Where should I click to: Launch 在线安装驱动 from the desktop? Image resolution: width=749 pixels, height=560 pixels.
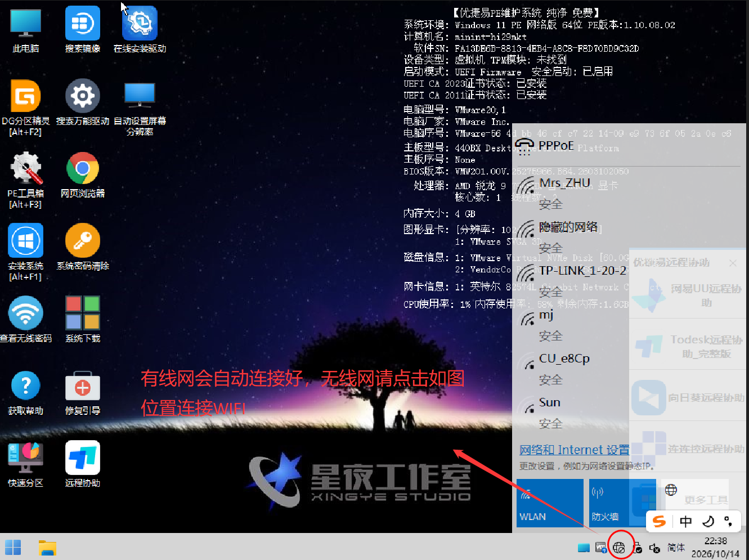point(140,30)
